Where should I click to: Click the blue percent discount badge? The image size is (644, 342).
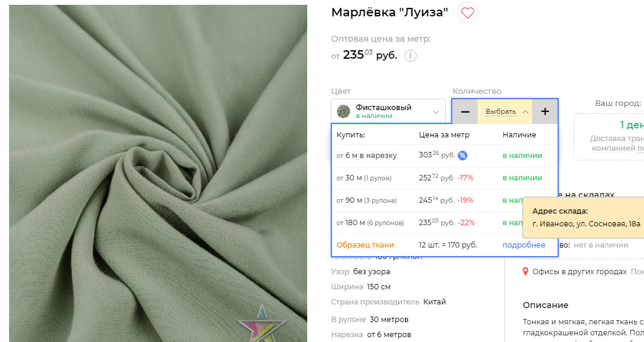click(463, 156)
